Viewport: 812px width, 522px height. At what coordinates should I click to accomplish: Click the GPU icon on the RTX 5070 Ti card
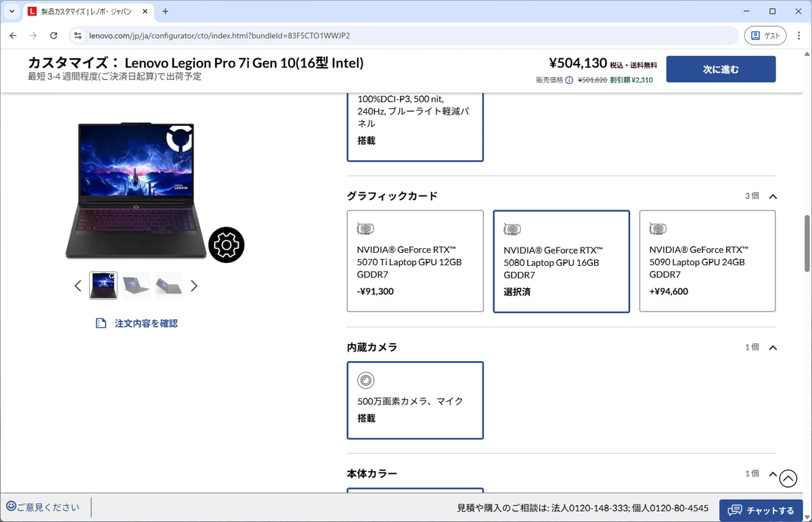(365, 229)
